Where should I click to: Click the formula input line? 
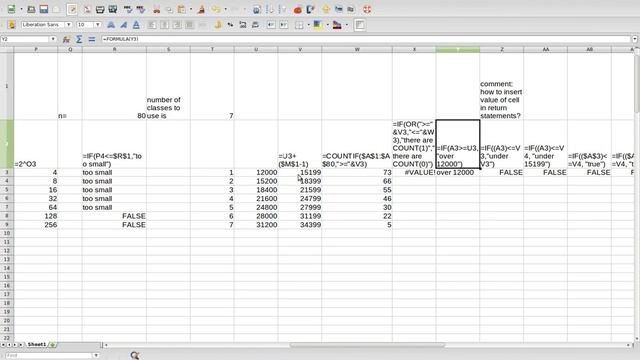(x=366, y=39)
